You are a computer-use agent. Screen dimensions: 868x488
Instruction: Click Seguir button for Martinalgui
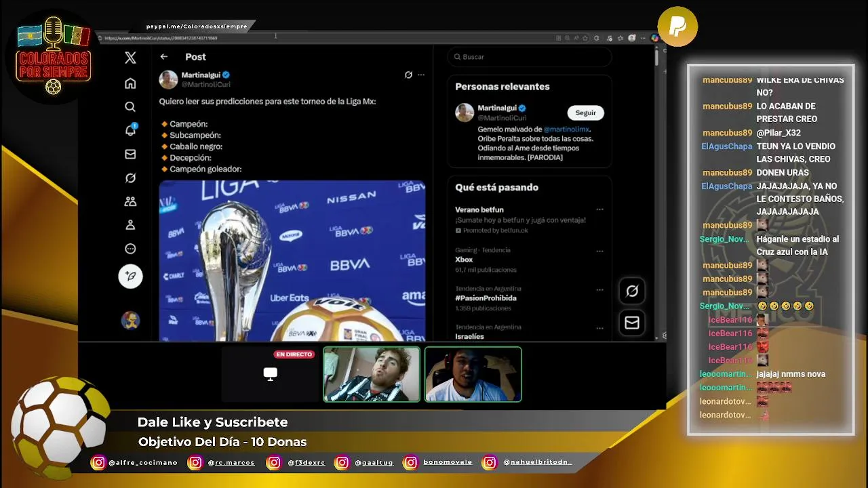click(585, 113)
